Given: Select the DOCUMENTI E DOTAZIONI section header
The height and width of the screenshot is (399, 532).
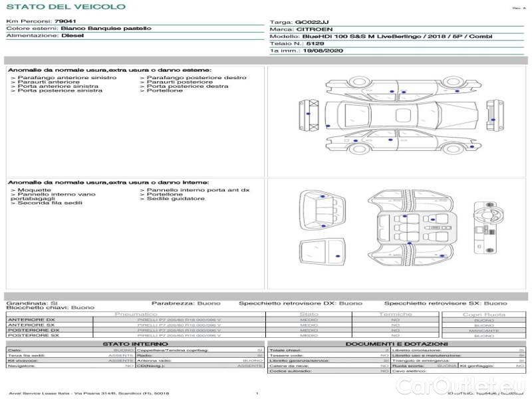Looking at the screenshot, I should click(396, 344).
